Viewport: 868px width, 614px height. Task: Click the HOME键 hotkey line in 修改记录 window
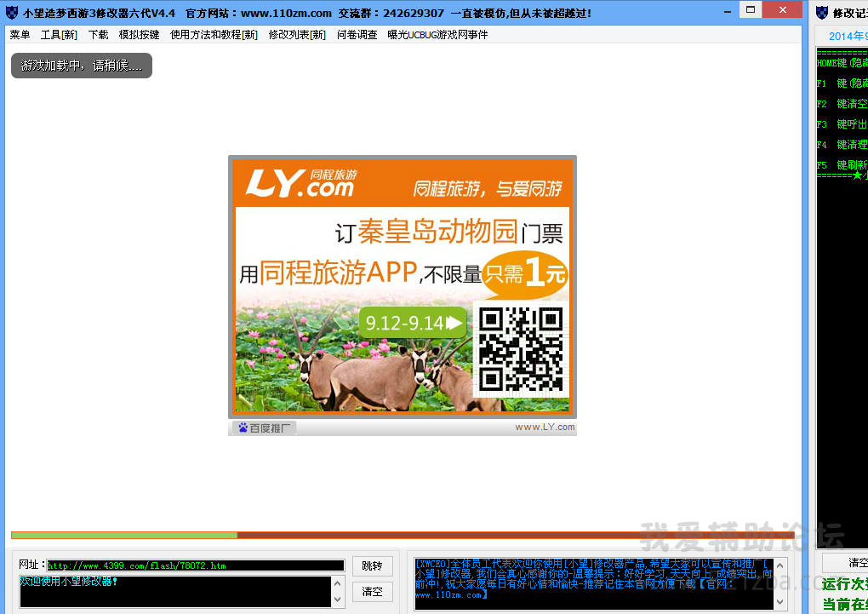(x=842, y=63)
